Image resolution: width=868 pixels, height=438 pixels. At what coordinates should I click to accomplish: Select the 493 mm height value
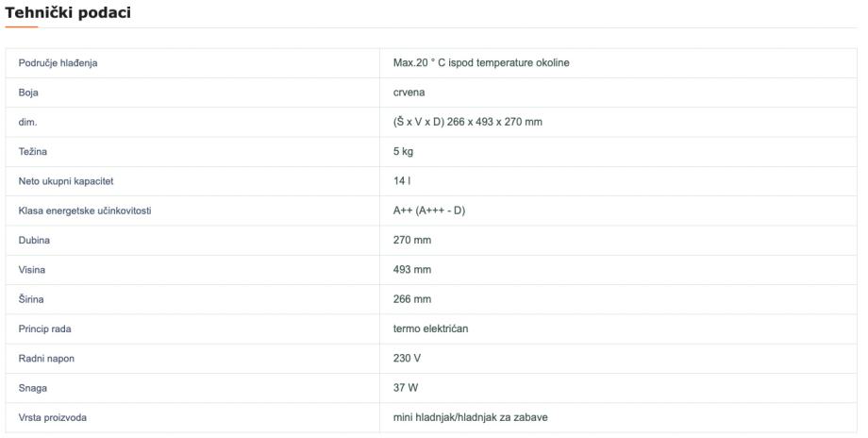pyautogui.click(x=411, y=269)
